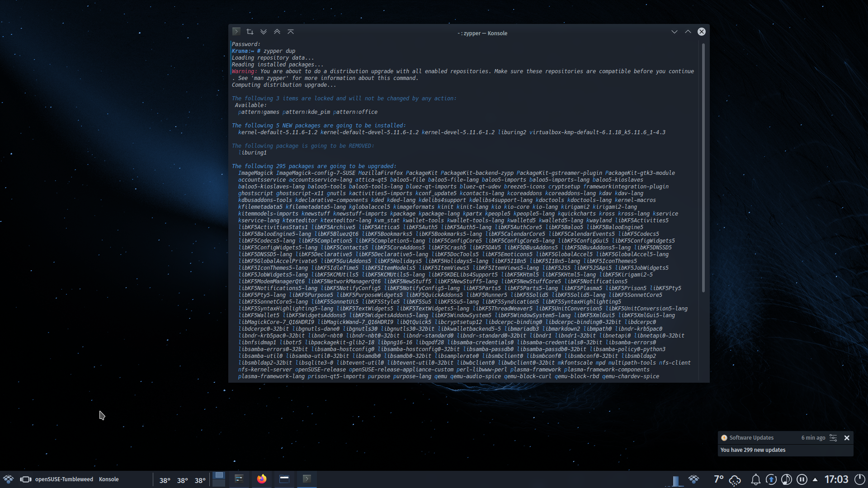
Task: Dismiss the Software Updates notification
Action: click(x=847, y=438)
